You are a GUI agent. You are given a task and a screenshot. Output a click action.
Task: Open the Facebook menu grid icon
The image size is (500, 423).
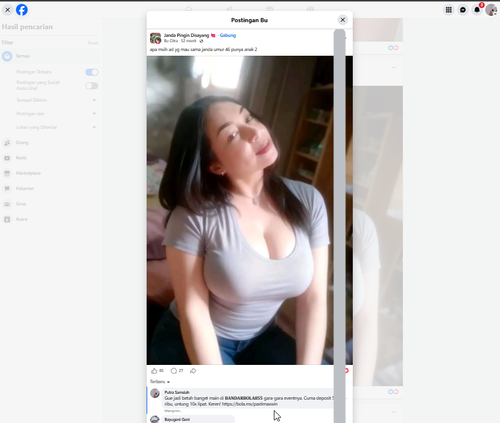pos(449,10)
